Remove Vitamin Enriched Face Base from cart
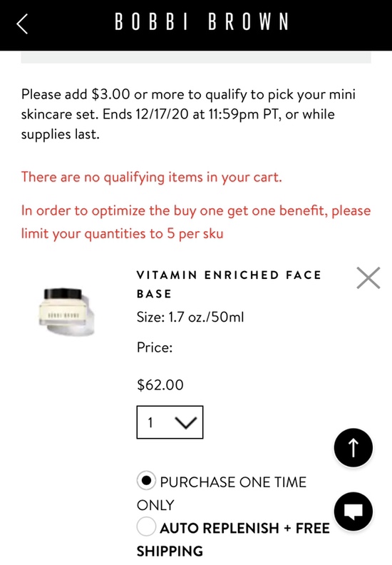 [368, 278]
